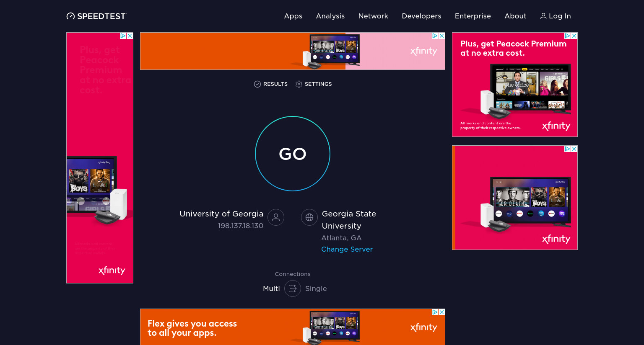Viewport: 644px width, 345px height.
Task: Start the test with GO button
Action: point(293,154)
